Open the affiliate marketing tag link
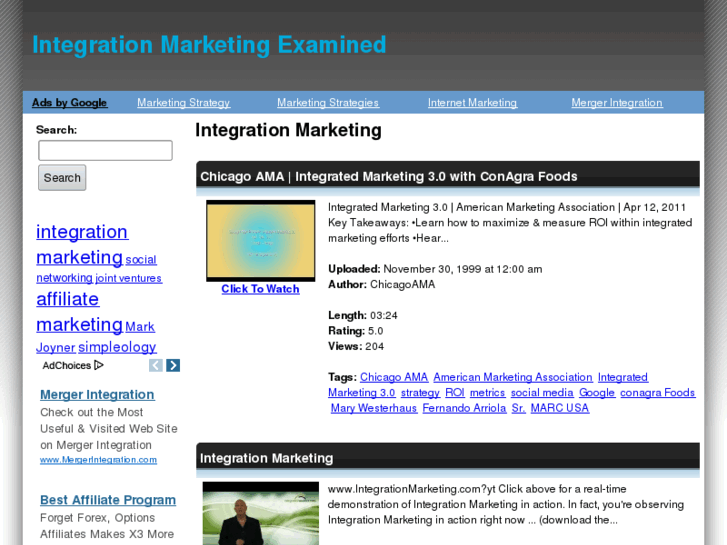The height and width of the screenshot is (545, 727). [79, 312]
